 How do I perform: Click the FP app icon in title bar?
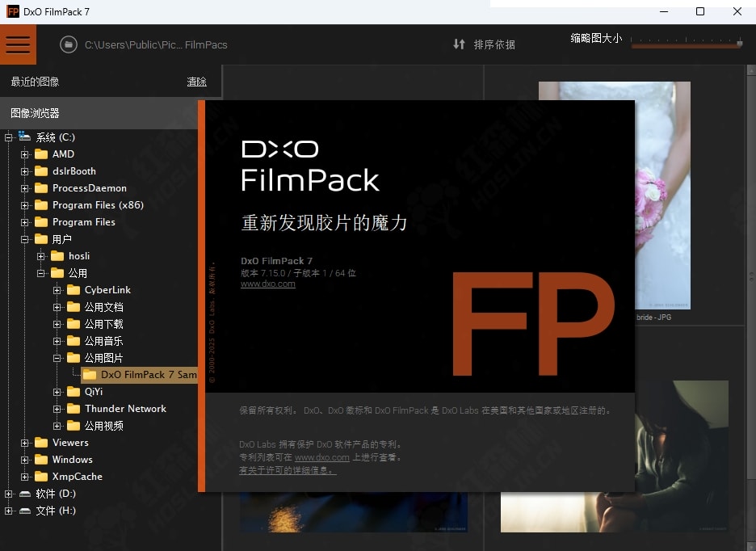click(12, 11)
